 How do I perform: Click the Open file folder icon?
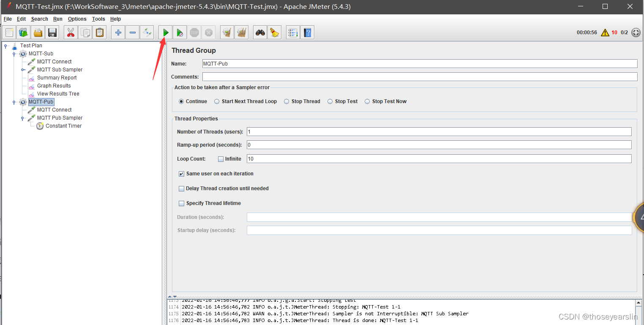(x=38, y=33)
